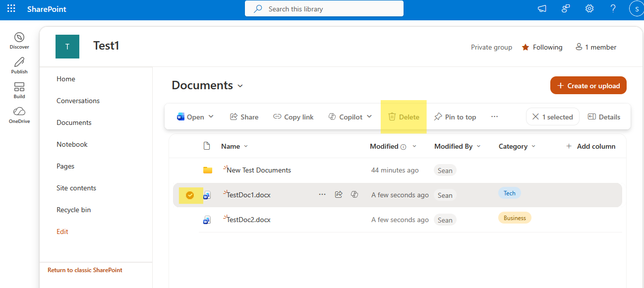Open the app launcher waffle icon
Viewport: 644px width, 288px height.
click(11, 8)
